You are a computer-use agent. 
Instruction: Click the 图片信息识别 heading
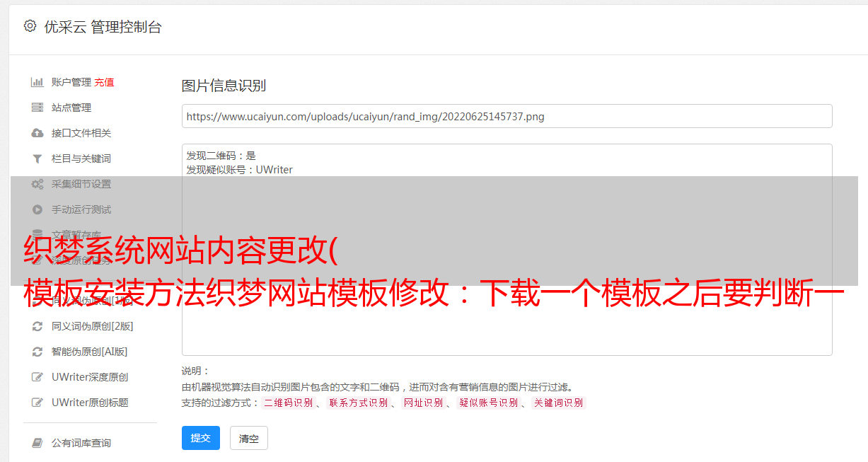point(224,86)
